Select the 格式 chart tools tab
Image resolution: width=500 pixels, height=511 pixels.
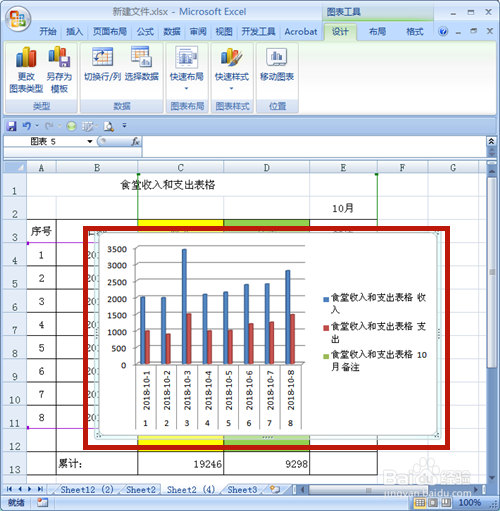click(x=415, y=32)
